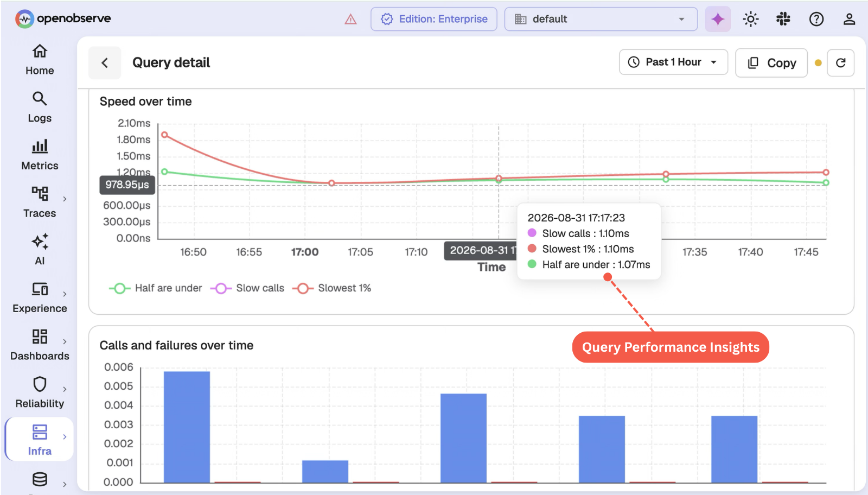Open the Metrics section
Screen dimensions: 868x495
pos(40,155)
